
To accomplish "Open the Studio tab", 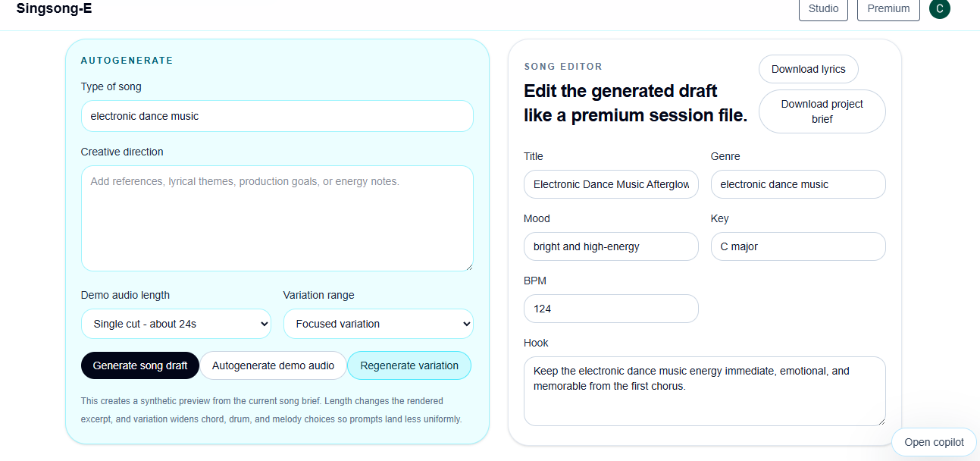I will coord(823,9).
